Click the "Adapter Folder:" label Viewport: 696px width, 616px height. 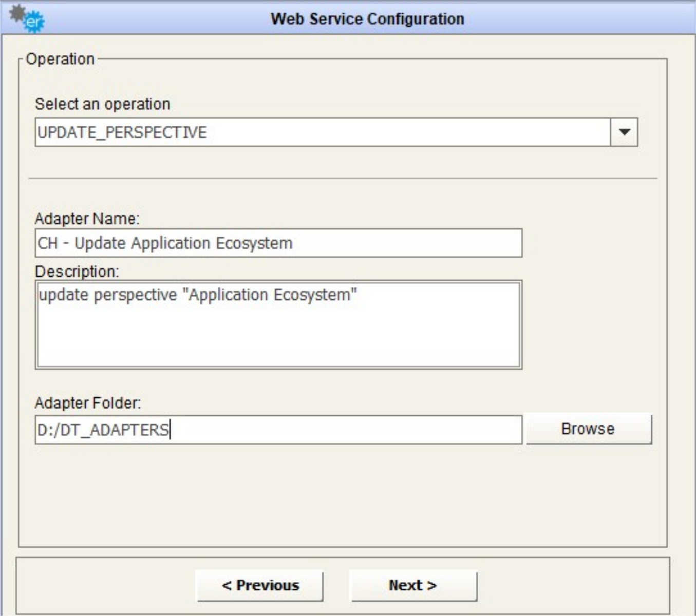coord(87,403)
